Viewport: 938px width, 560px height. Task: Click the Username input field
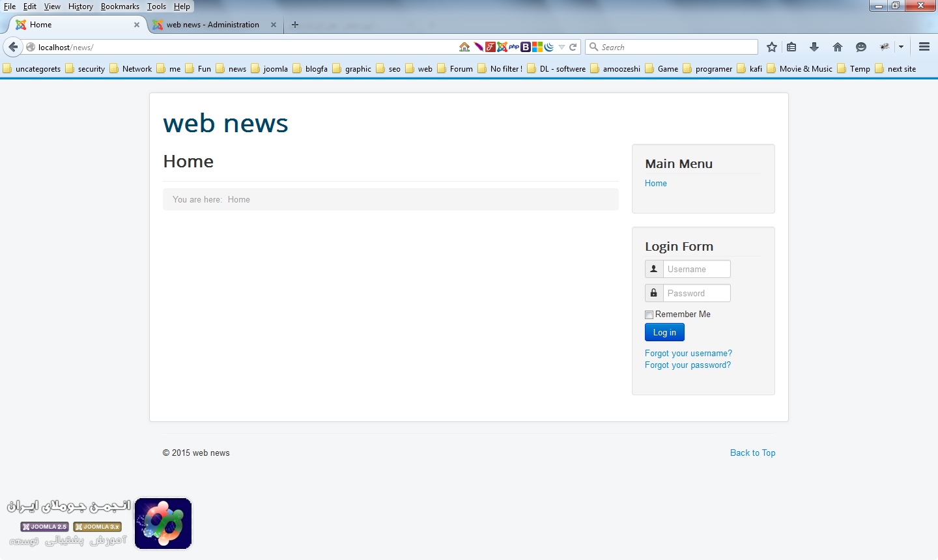click(696, 269)
